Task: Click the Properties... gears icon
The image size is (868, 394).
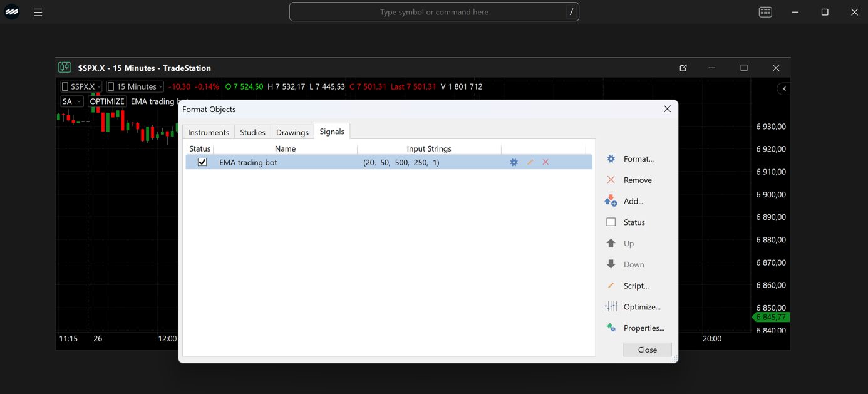Action: pyautogui.click(x=611, y=328)
